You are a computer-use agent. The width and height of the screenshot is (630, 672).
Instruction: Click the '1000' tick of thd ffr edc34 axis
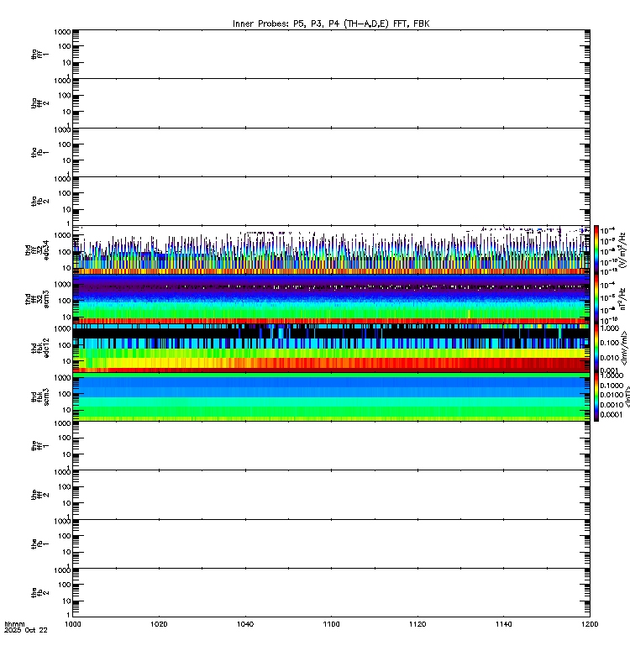(x=62, y=235)
